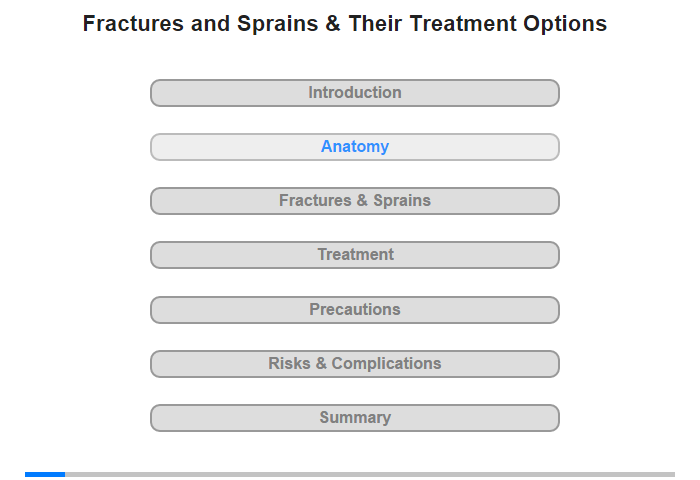
Task: Click the blue filled portion of progress bar
Action: coord(45,474)
